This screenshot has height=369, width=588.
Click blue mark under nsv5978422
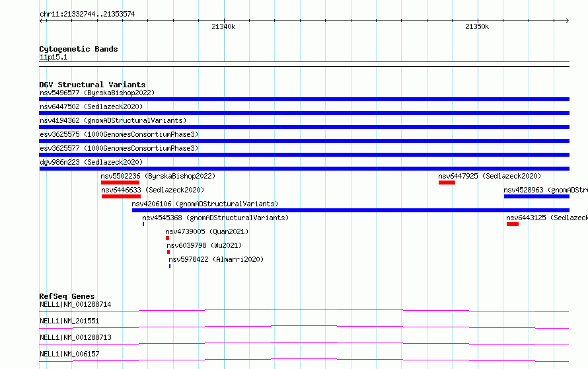click(170, 266)
